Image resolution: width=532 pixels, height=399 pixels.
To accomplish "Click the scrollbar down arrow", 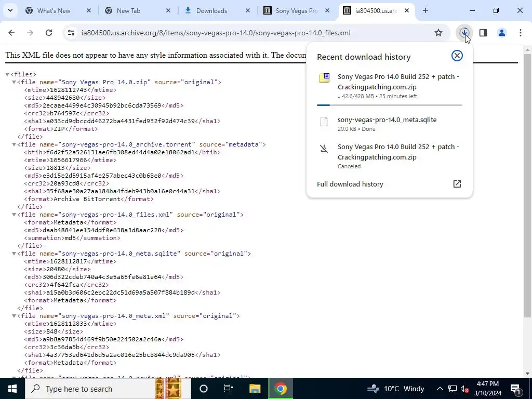I will [x=527, y=374].
